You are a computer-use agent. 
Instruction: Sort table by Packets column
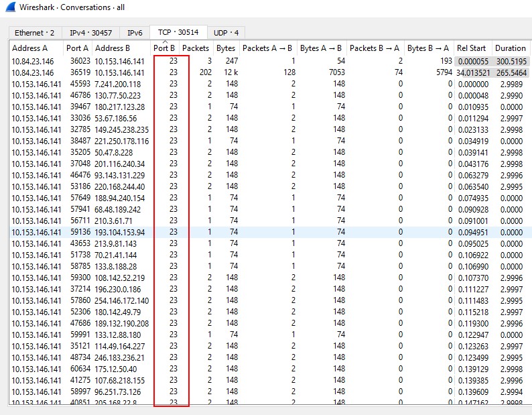point(196,48)
